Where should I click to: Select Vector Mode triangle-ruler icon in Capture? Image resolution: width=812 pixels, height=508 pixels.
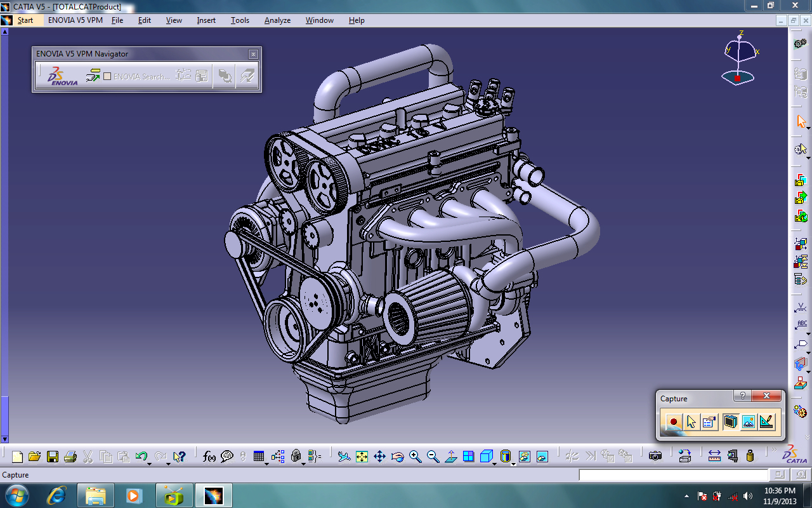point(766,421)
